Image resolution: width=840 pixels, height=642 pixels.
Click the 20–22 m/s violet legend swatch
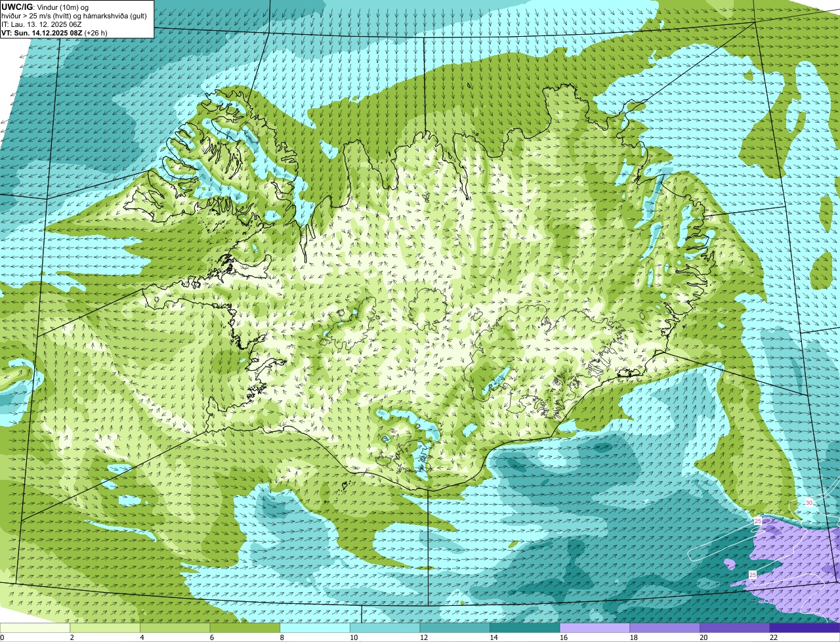735,628
